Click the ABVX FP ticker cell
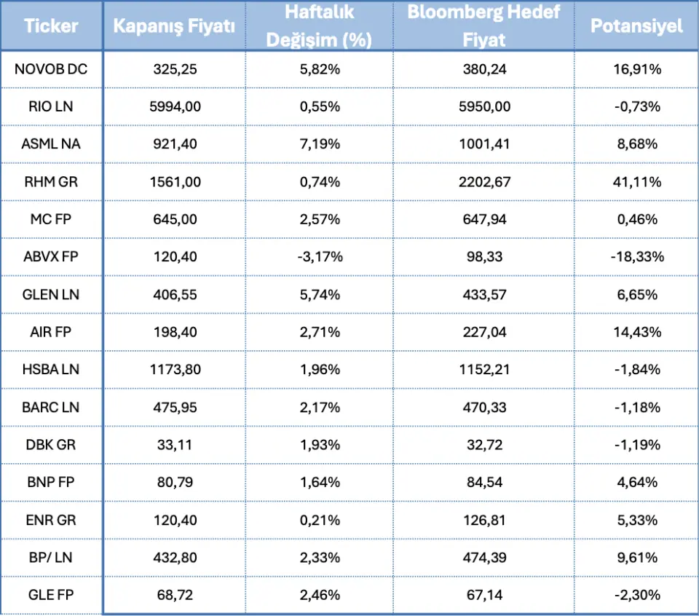The width and height of the screenshot is (699, 616). (51, 257)
